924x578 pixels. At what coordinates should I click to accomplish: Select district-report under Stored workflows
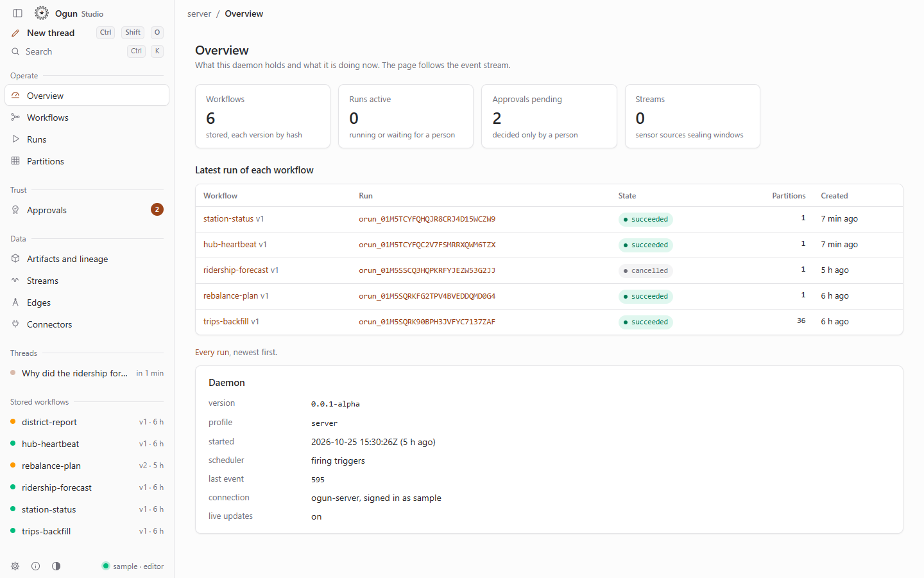click(x=87, y=422)
